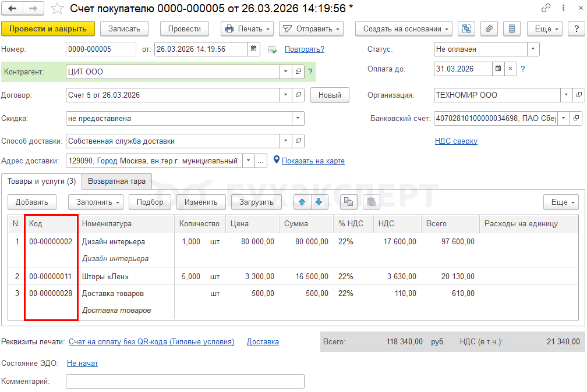The image size is (587, 392).
Task: Switch to Возвратная тара tab
Action: click(116, 181)
